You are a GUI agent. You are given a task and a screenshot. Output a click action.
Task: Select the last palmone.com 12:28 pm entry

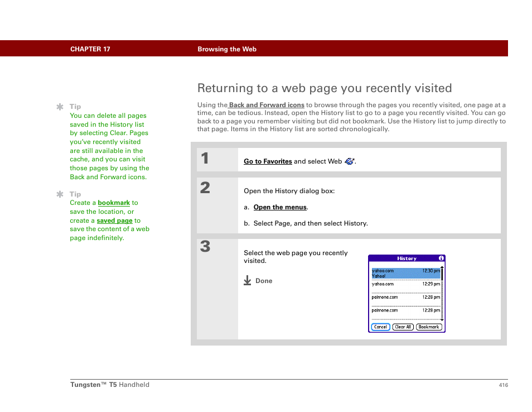pos(406,310)
